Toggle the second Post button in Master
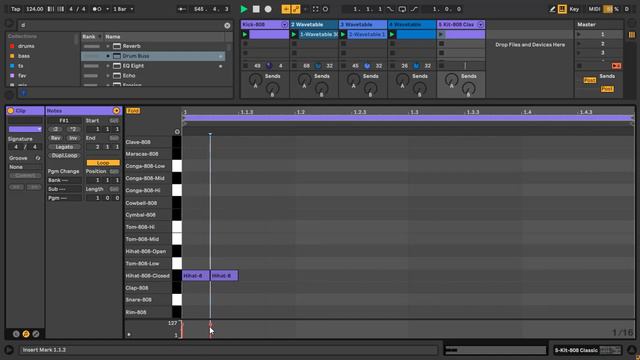Viewport: 640px width, 360px height. [607, 89]
